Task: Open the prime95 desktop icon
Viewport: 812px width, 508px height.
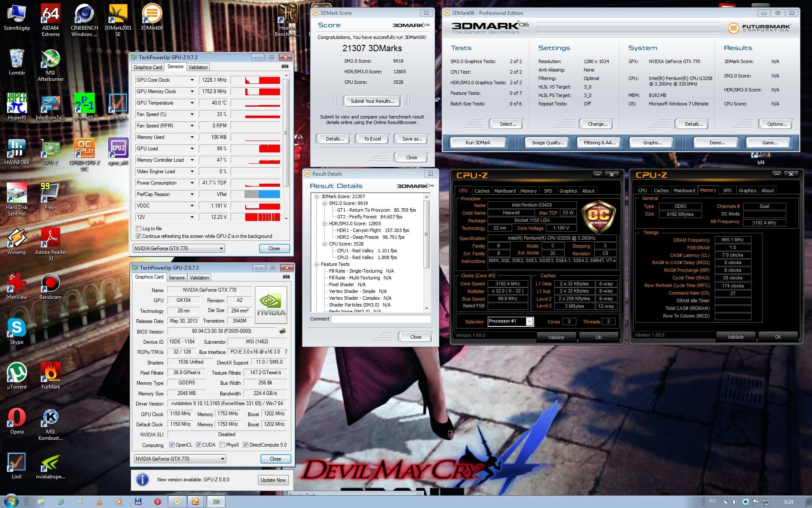Action: click(84, 107)
